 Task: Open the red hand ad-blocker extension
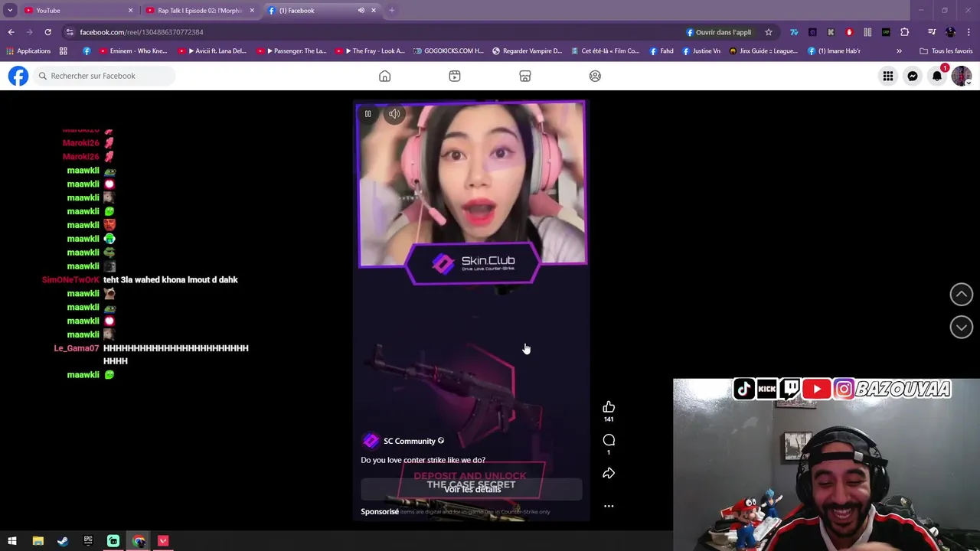[x=849, y=32]
